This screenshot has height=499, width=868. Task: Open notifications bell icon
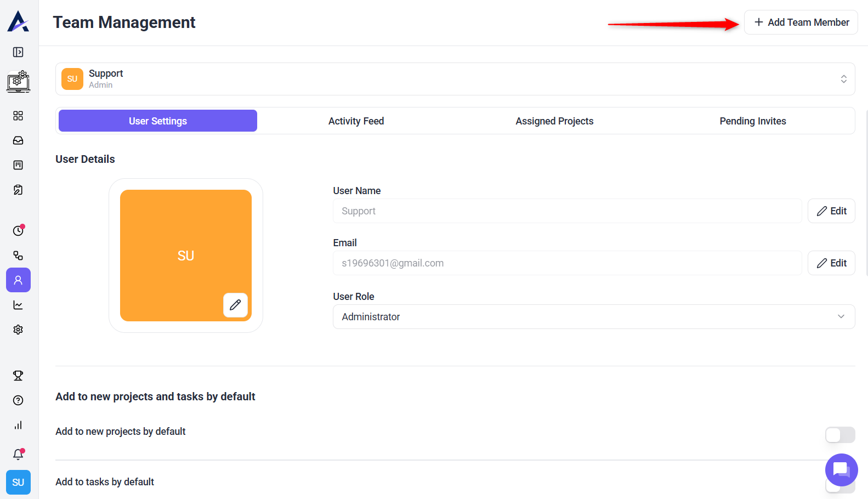point(18,454)
